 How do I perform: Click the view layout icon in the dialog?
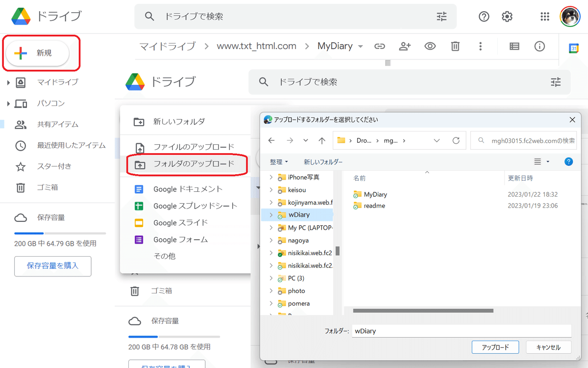[538, 161]
